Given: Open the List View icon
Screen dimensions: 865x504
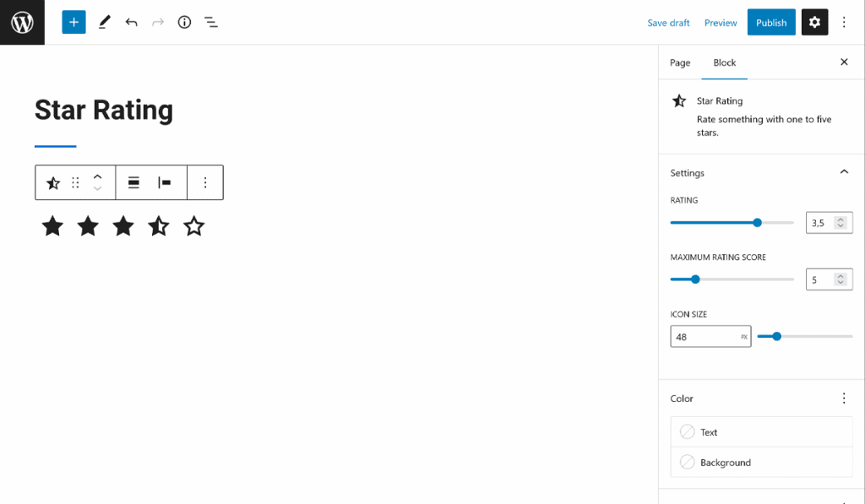Looking at the screenshot, I should pos(211,23).
